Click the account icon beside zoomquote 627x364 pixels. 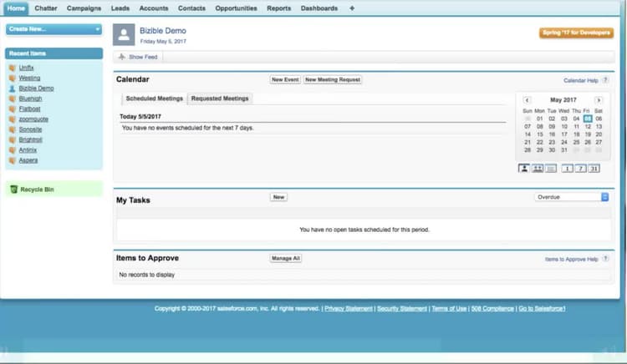13,119
